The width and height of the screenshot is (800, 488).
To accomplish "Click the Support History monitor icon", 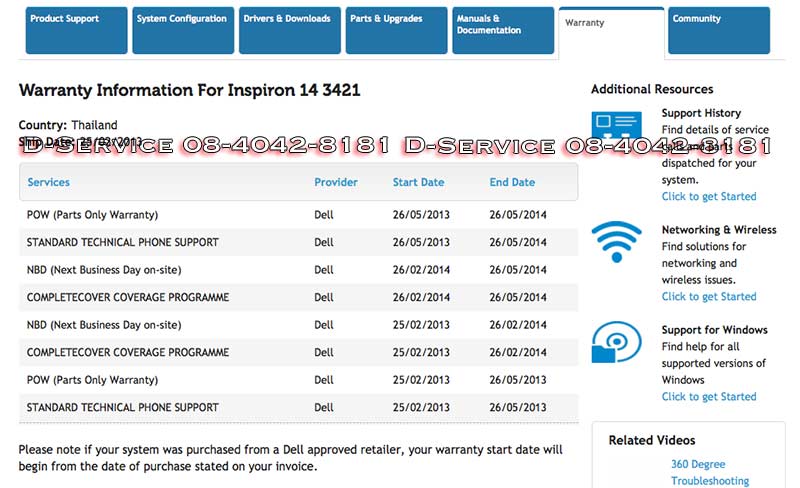I will pos(616,130).
